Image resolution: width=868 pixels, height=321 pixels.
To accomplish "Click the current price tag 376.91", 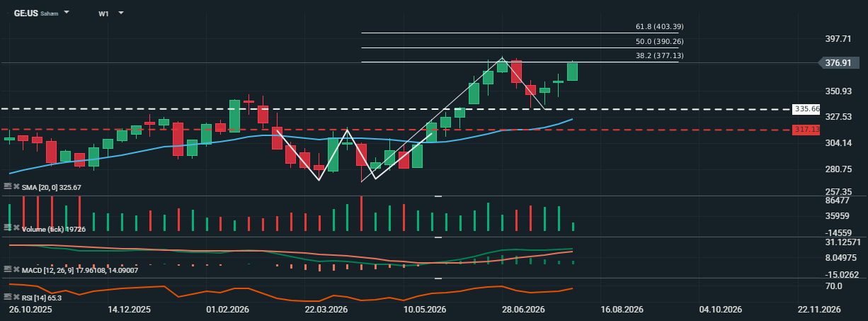I will point(838,63).
